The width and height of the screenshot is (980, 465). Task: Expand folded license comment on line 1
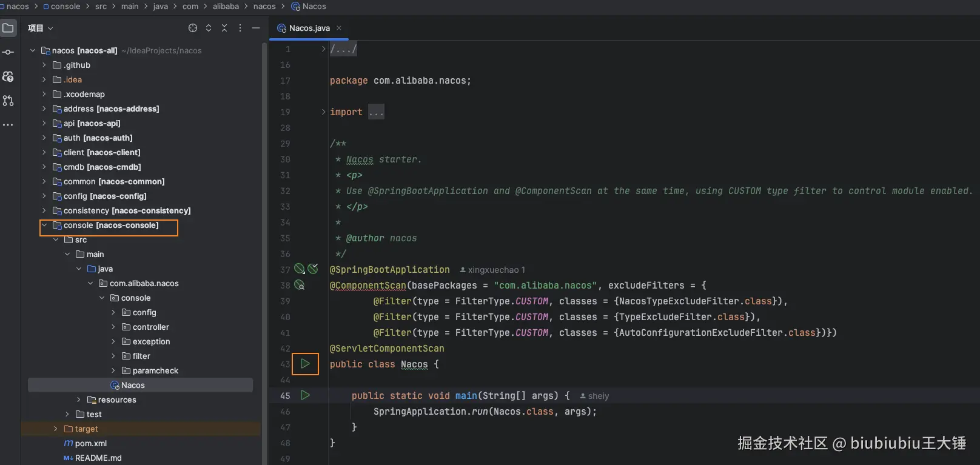click(323, 49)
